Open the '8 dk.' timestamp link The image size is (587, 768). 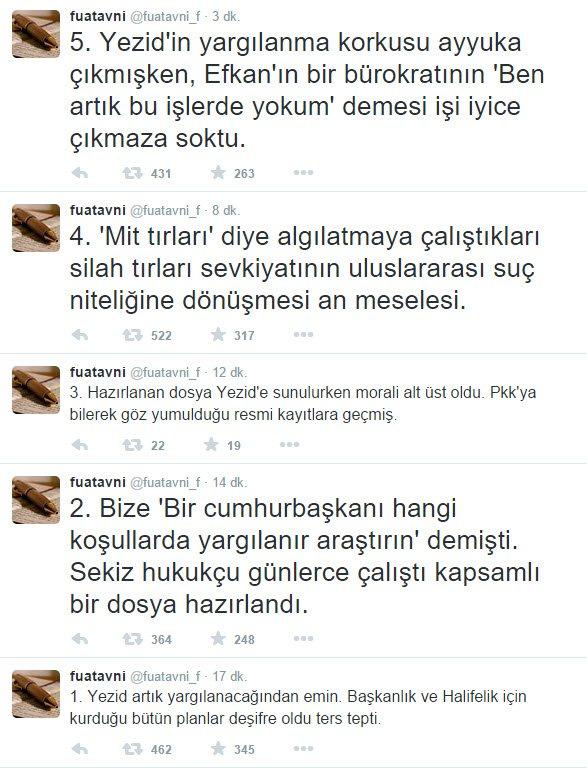tap(226, 211)
